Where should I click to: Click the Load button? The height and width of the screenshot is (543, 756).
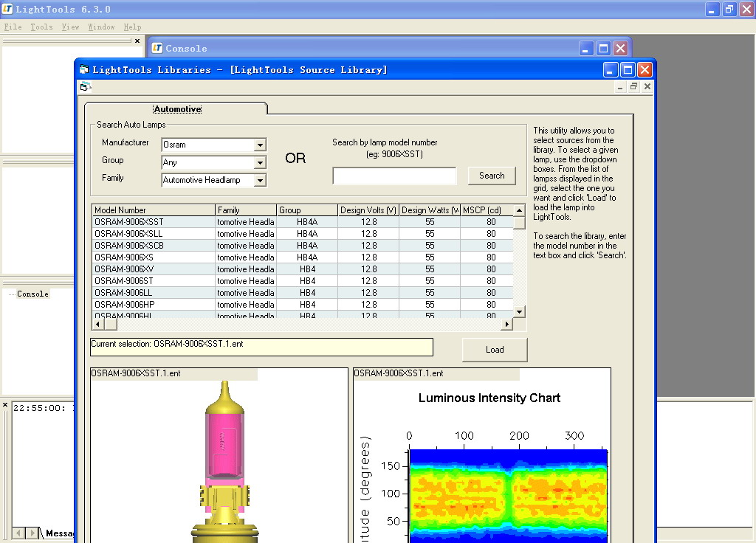click(x=495, y=350)
